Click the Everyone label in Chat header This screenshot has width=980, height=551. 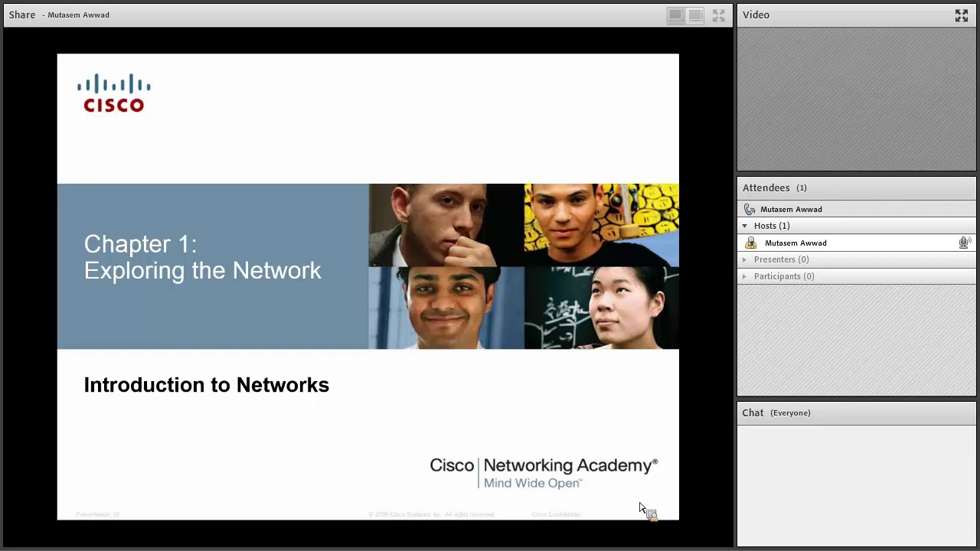[790, 412]
